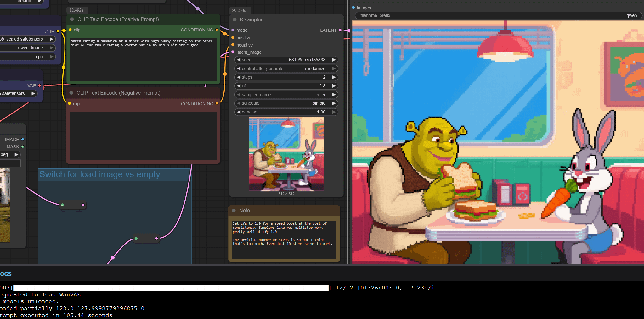This screenshot has width=644, height=319.
Task: Open the jpeg image file dropdown
Action: coord(10,154)
